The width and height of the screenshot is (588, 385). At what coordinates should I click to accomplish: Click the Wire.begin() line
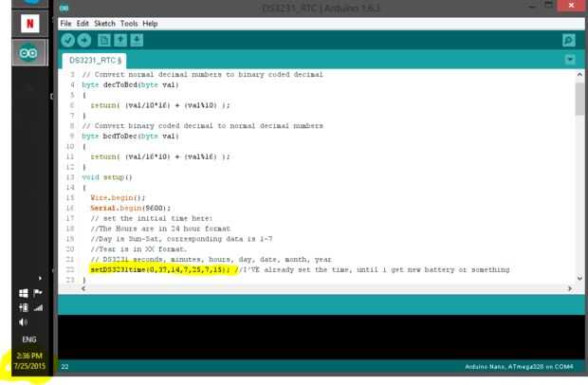click(x=118, y=197)
